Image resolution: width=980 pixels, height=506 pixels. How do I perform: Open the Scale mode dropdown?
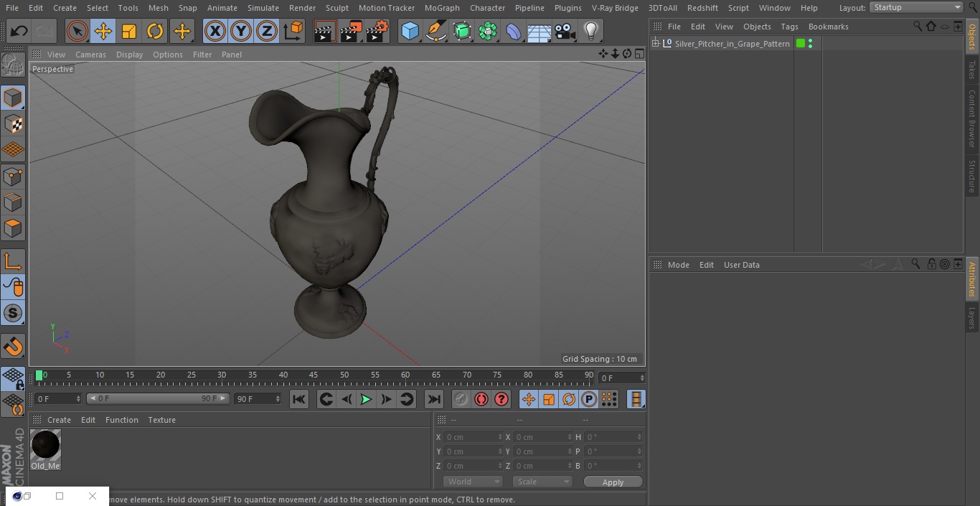[x=542, y=482]
